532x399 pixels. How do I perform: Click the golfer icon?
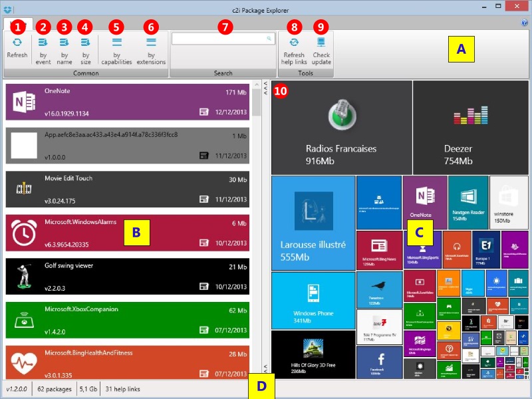[x=24, y=276]
